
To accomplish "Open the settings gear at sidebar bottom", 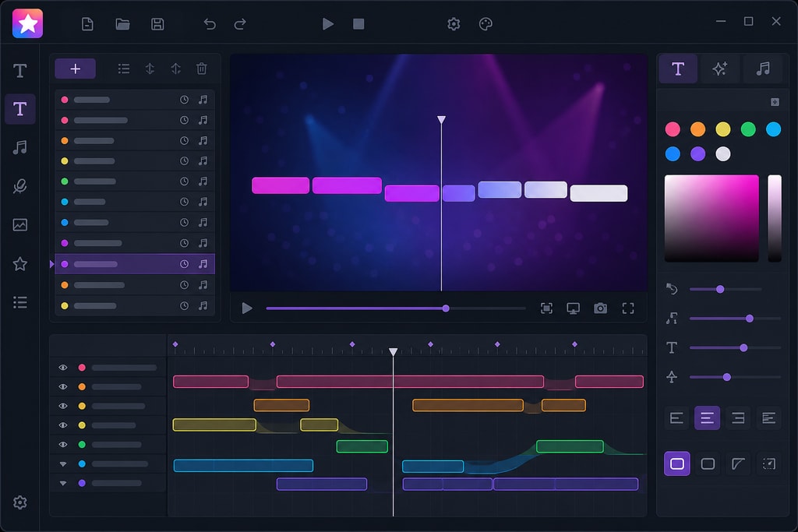I will 20,502.
